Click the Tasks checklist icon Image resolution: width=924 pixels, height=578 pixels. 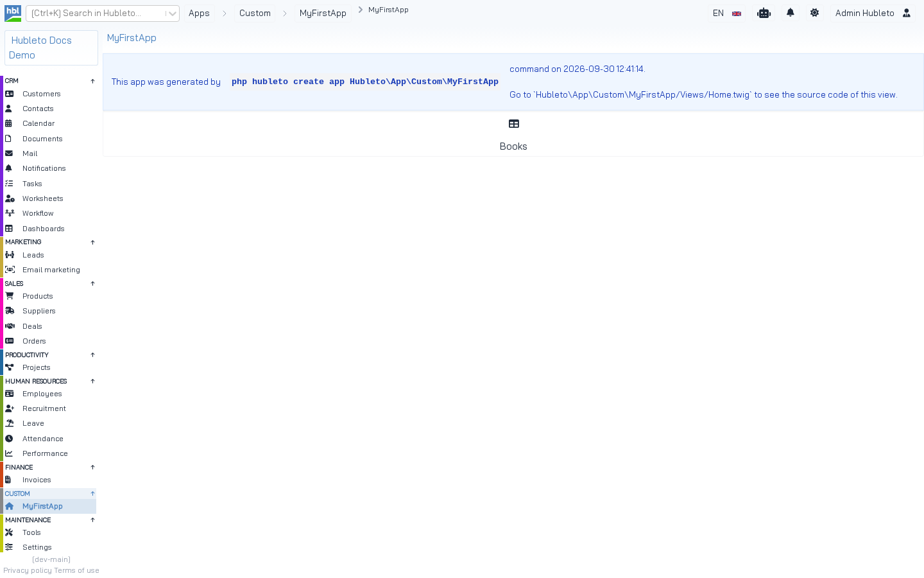(9, 184)
